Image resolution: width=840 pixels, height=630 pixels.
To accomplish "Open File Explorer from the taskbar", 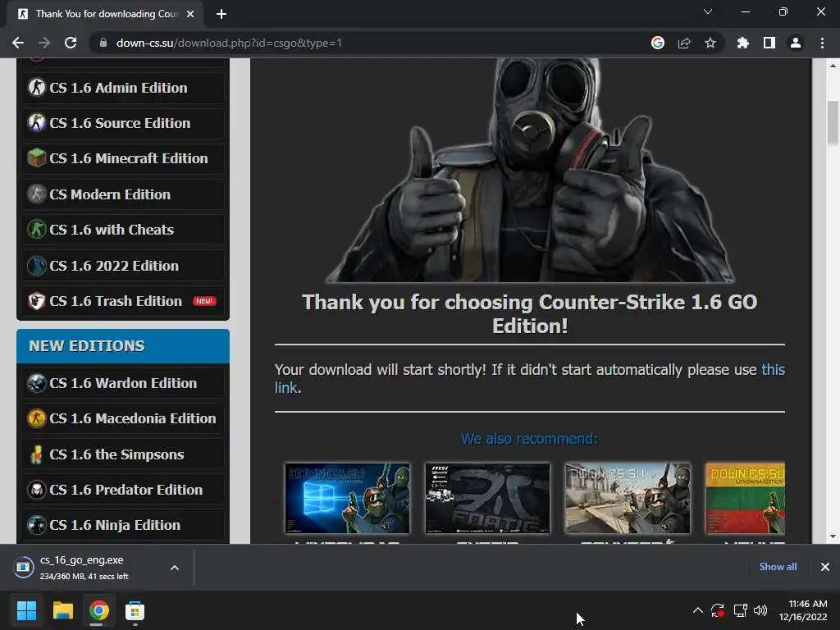I will [62, 610].
